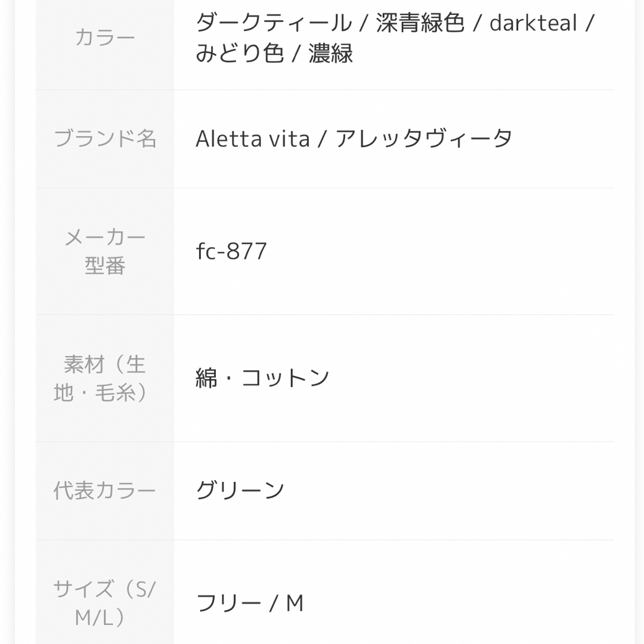This screenshot has width=644, height=644.
Task: Select the メーカー型番 label cell
Action: coord(105,252)
